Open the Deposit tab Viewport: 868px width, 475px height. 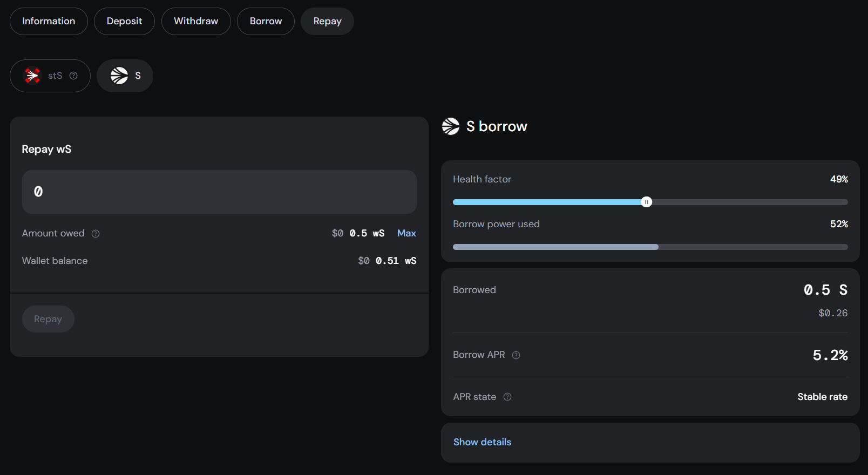pyautogui.click(x=124, y=22)
